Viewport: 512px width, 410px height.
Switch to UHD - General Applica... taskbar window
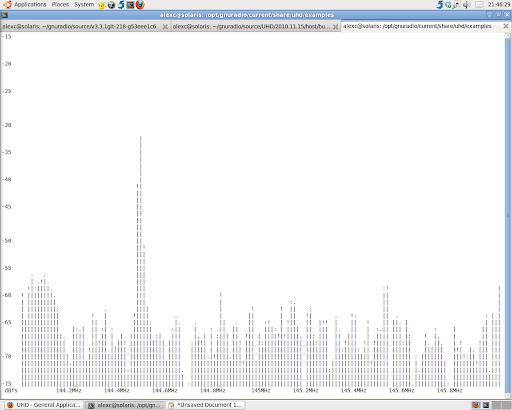click(x=43, y=405)
